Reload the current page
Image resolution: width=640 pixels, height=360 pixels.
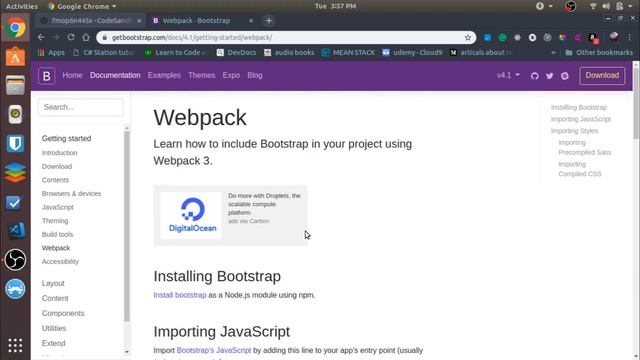pyautogui.click(x=71, y=37)
